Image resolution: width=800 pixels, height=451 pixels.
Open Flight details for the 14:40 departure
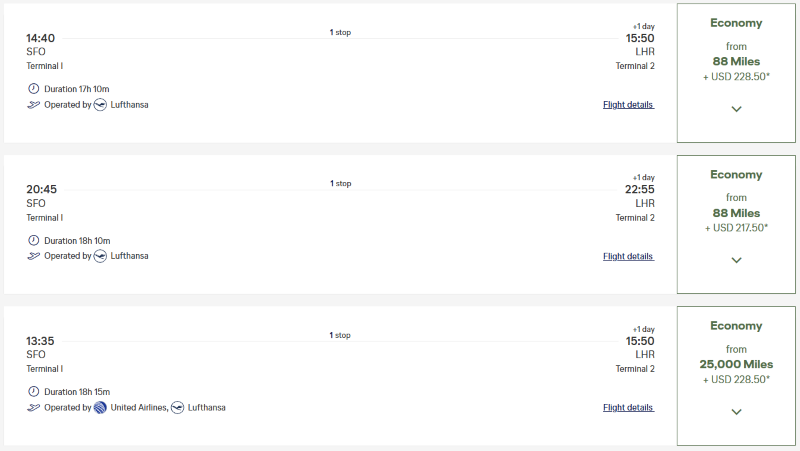(x=628, y=105)
